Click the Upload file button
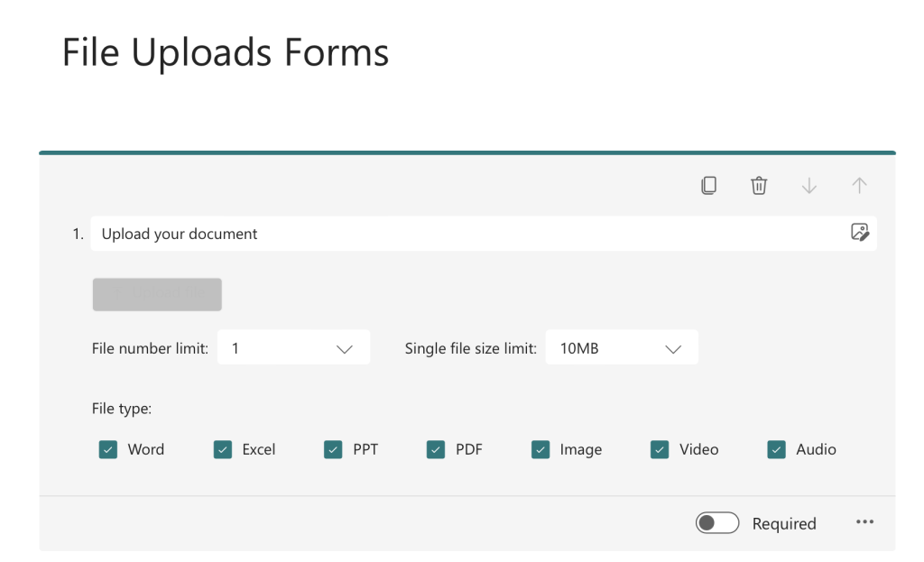 point(157,294)
